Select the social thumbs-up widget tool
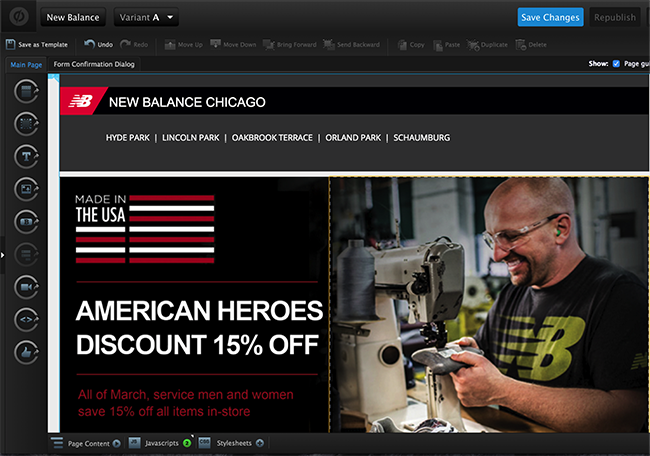This screenshot has height=456, width=650. (27, 352)
